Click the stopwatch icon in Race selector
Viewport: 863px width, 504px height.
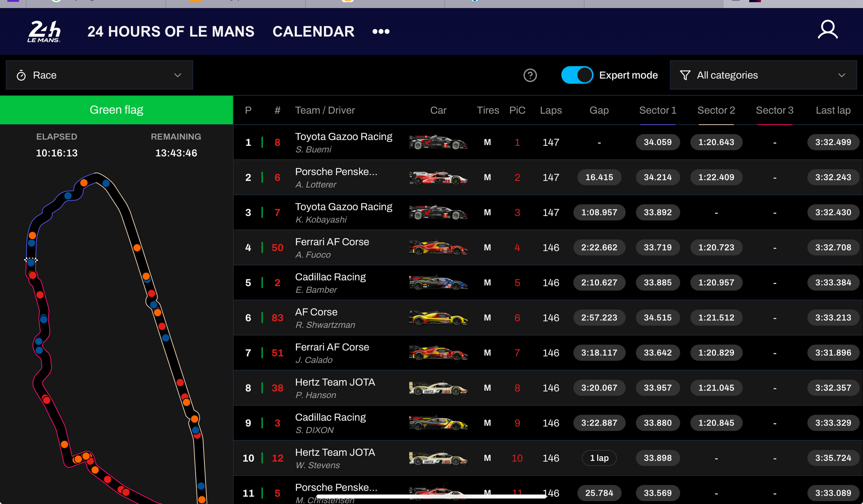(x=21, y=75)
